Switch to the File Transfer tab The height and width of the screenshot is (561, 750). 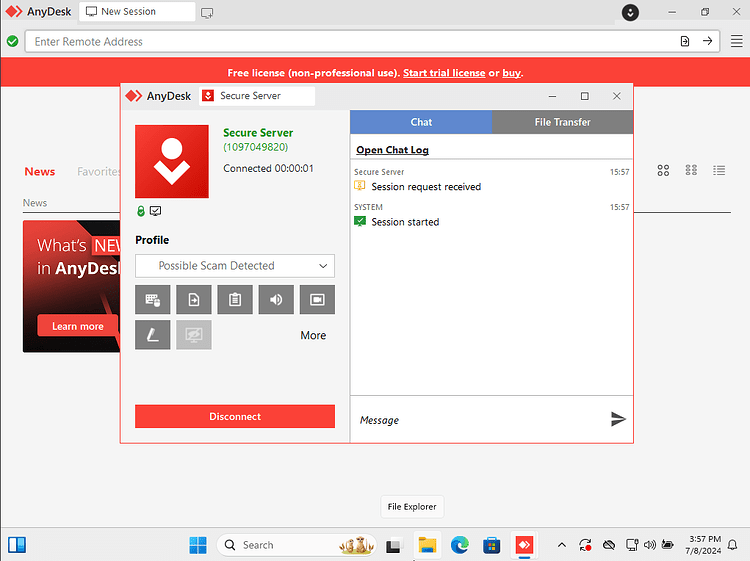[562, 122]
